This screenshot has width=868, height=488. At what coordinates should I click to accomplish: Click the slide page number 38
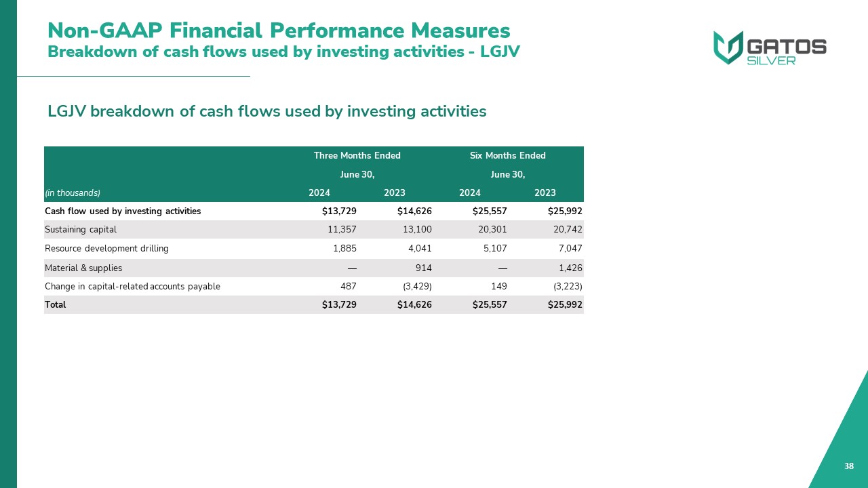[848, 466]
